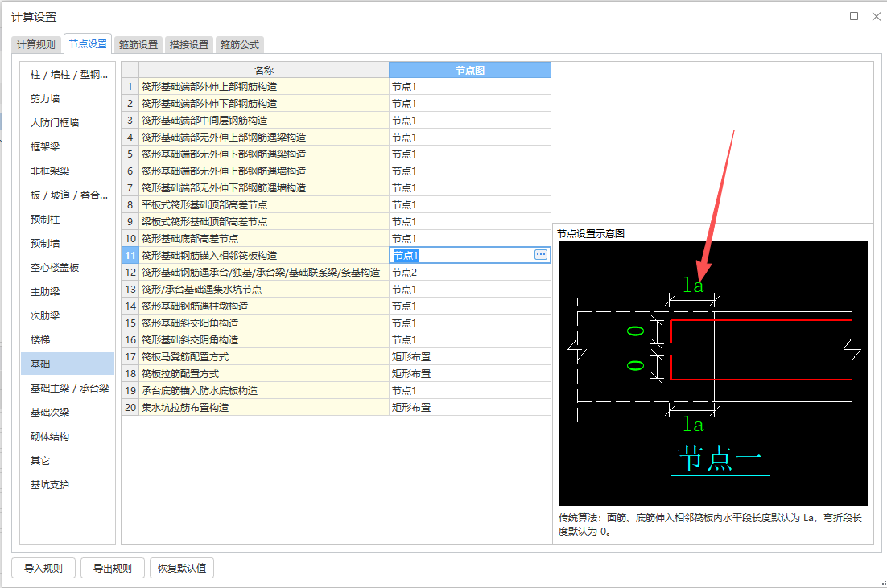The height and width of the screenshot is (588, 887).
Task: Select row 筏形基础钢筋遇柱墩构造
Action: 264,306
